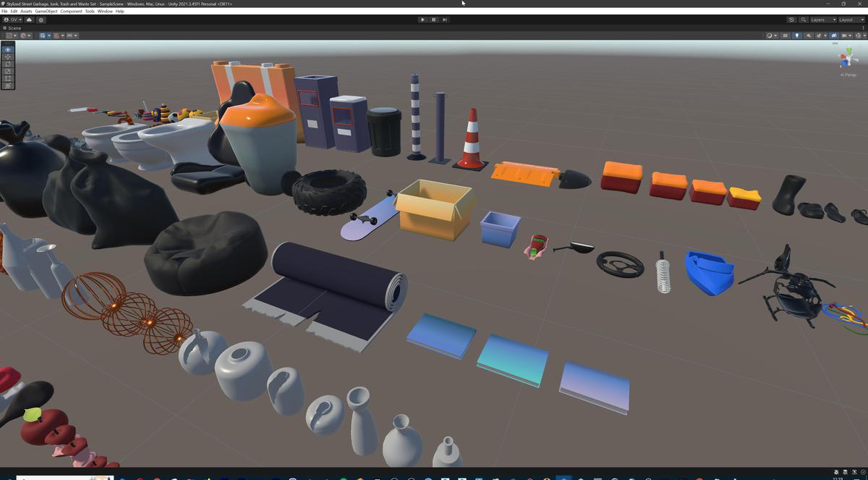Click the Unity cloud collaboration icon

point(29,20)
